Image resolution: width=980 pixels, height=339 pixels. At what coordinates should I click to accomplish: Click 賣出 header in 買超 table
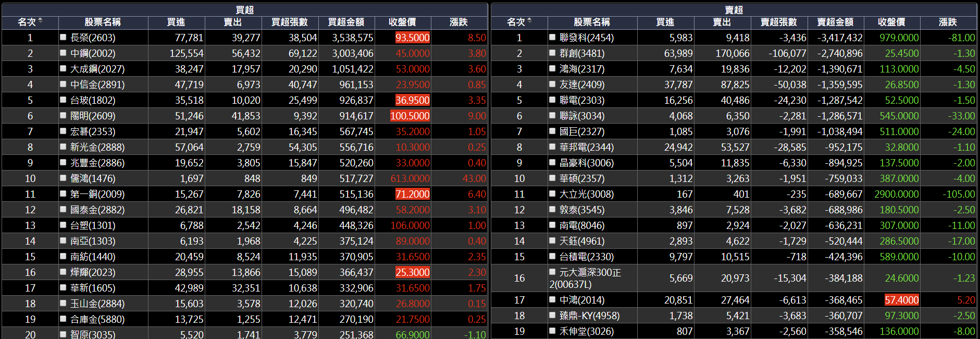(x=233, y=22)
